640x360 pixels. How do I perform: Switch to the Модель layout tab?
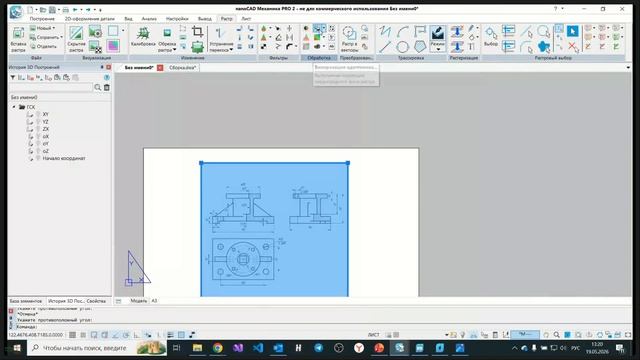click(x=139, y=301)
